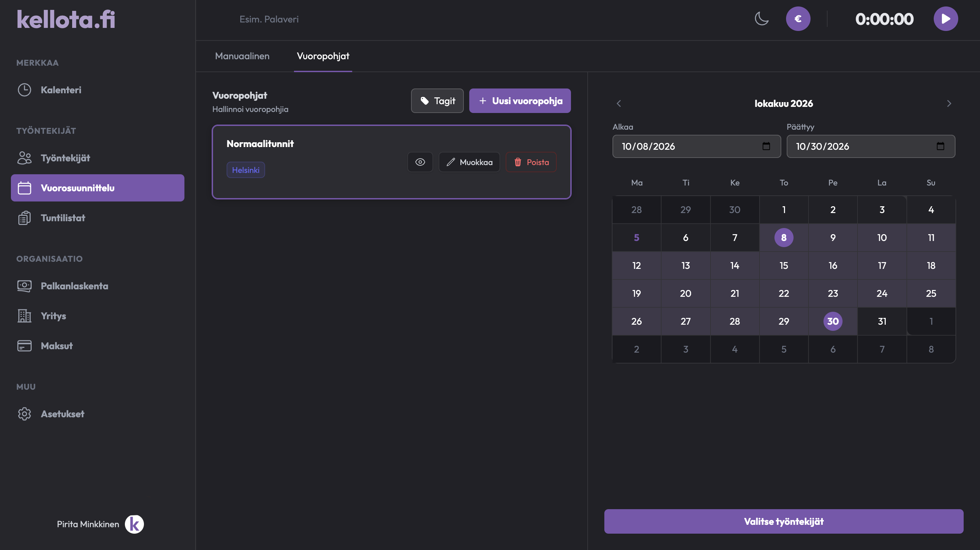The height and width of the screenshot is (550, 980).
Task: Open Työntekijät in sidebar
Action: 97,158
